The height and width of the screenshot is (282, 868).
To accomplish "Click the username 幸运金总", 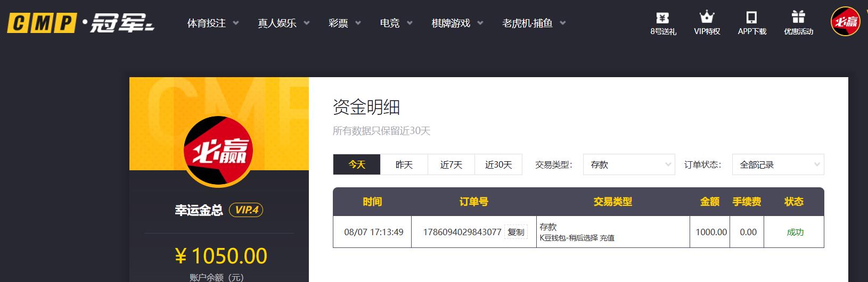I will (x=199, y=210).
